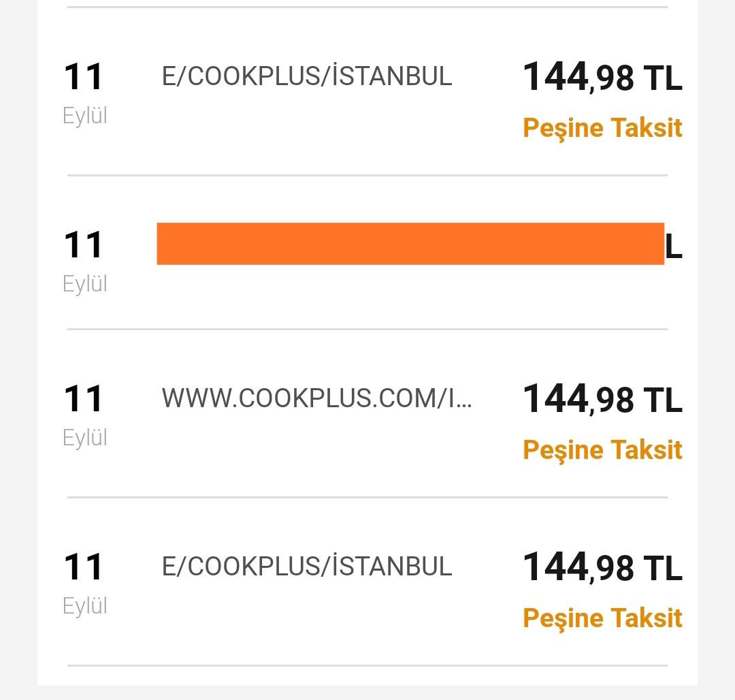This screenshot has height=700, width=735.
Task: Click the 144,98 TL amount of the topmost transaction
Action: pyautogui.click(x=602, y=77)
